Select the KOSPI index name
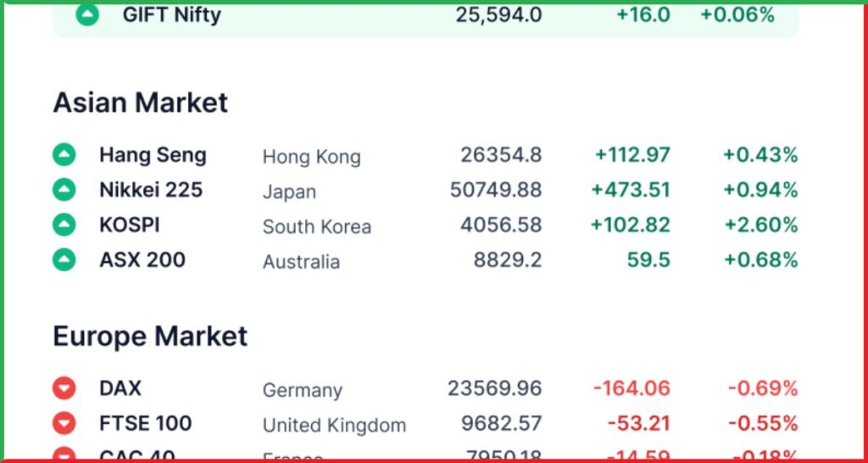Screen dimensions: 868x463 [130, 225]
